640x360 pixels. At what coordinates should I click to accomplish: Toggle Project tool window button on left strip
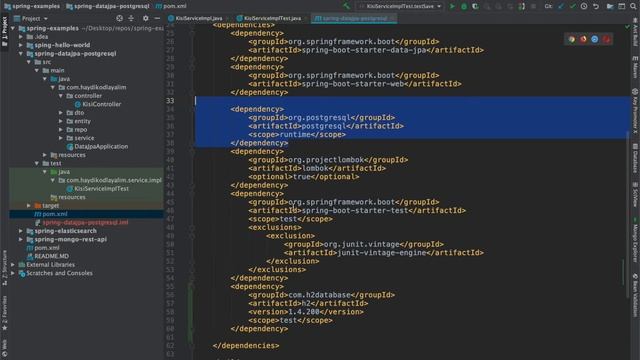click(x=4, y=31)
